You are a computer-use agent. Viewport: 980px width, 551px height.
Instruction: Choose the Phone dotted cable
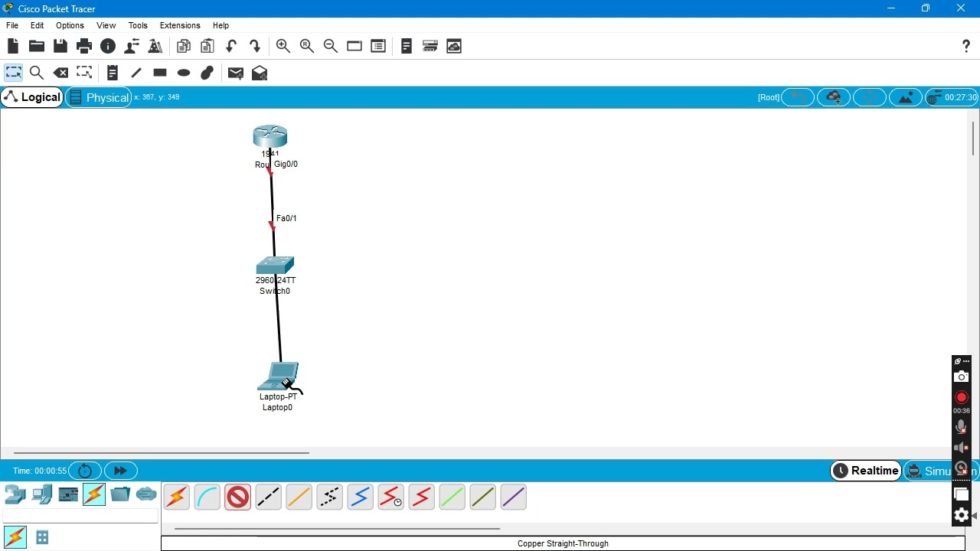pos(329,497)
